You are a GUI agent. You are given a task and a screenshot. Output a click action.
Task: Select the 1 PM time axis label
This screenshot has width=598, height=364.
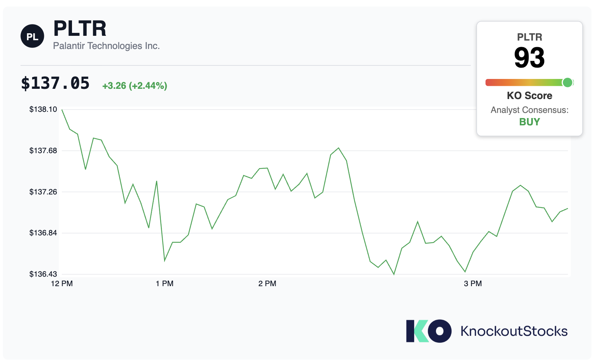tap(164, 284)
